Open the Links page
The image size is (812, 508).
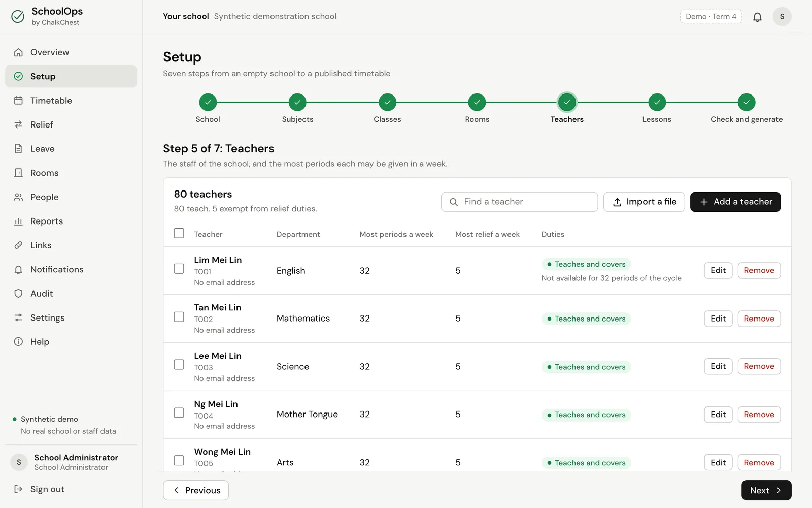tap(71, 245)
